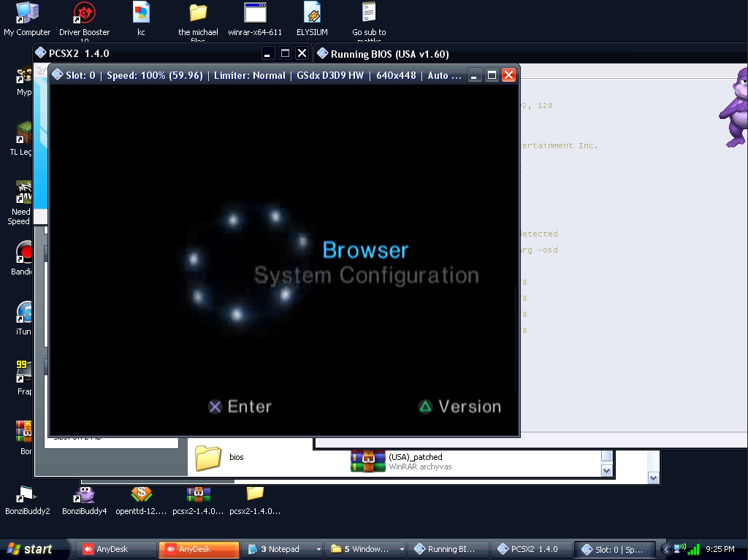Screen dimensions: 748x560
Task: Select the (USA)_patched WinRAR archive
Action: 401,461
